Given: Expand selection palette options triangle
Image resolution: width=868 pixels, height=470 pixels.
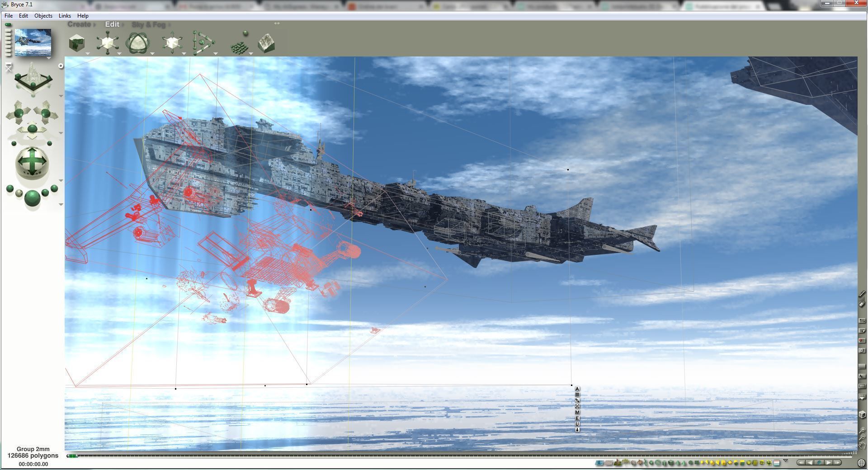Looking at the screenshot, I should [x=785, y=461].
